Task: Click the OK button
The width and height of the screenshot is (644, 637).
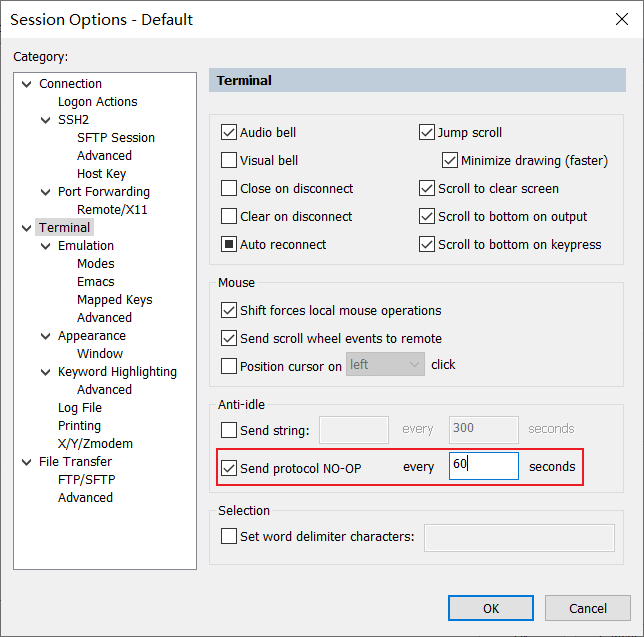Action: click(490, 608)
